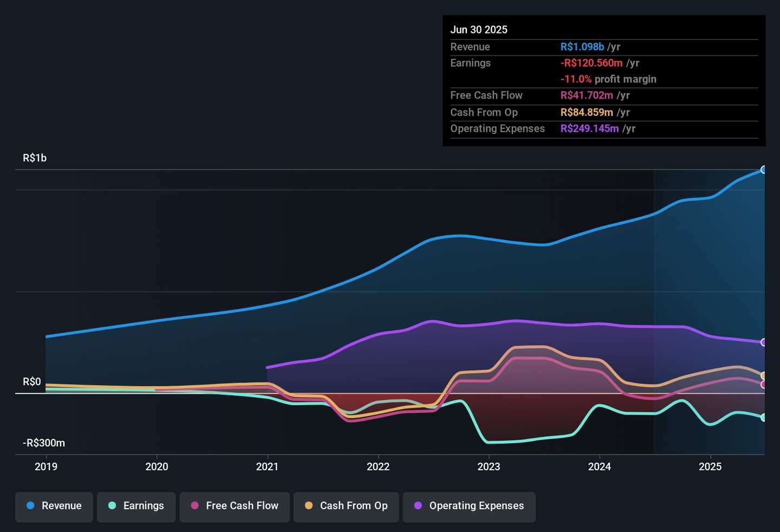Toggle Cash From Op legend button
The width and height of the screenshot is (780, 532).
(346, 506)
